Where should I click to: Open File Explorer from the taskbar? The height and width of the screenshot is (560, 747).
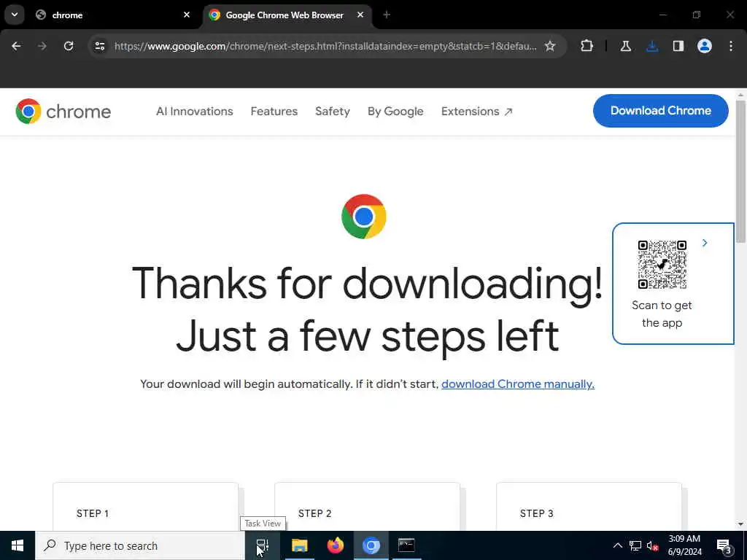pos(300,545)
